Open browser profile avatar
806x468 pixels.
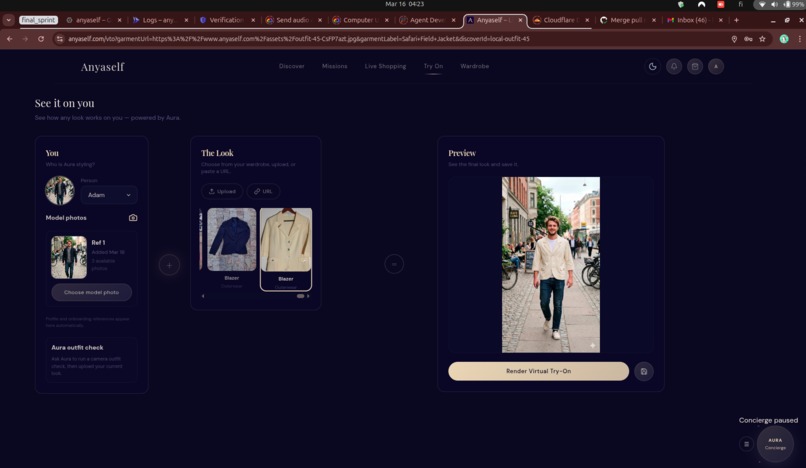[x=784, y=39]
